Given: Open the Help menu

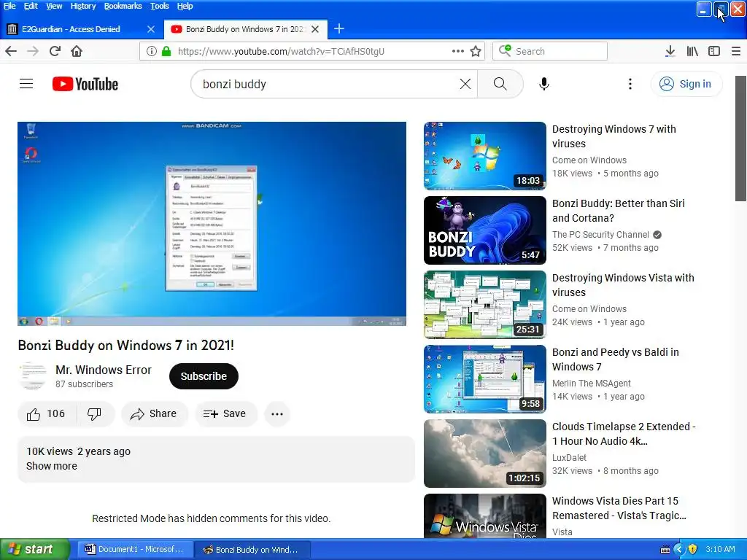Looking at the screenshot, I should click(185, 6).
